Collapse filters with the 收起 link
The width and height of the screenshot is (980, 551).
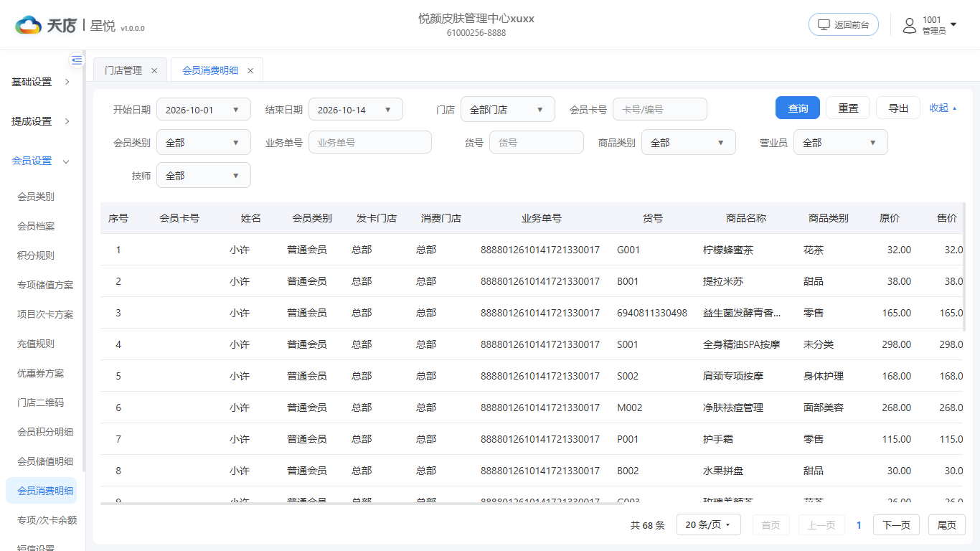[x=943, y=108]
